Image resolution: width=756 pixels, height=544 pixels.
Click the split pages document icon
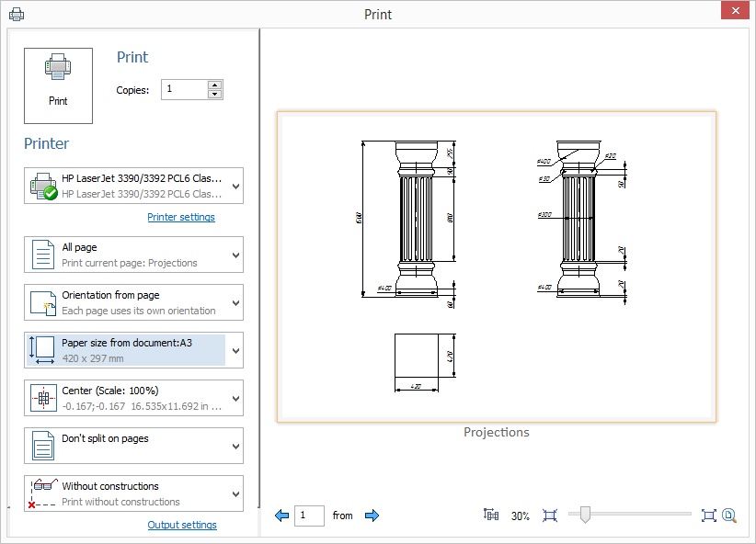43,446
